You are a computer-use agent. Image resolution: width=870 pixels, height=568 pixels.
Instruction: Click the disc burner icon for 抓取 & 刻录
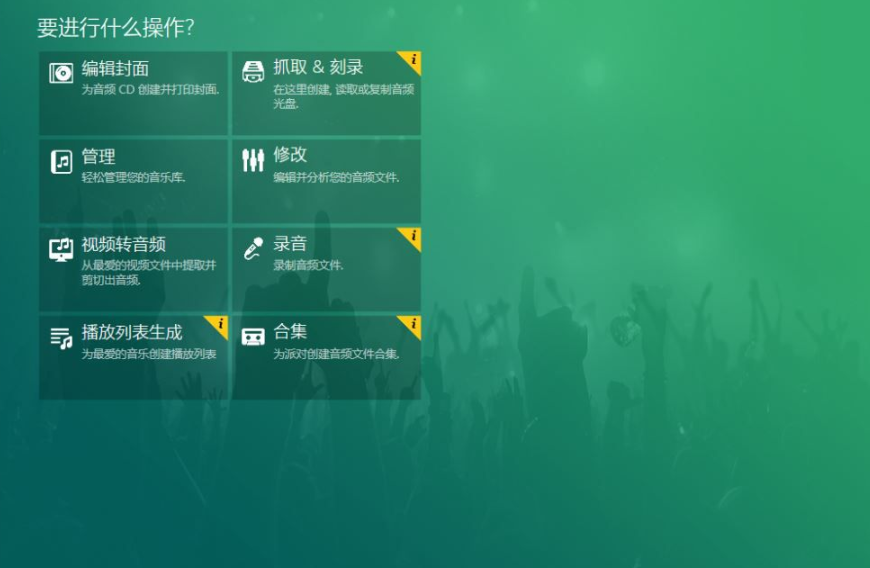click(253, 72)
